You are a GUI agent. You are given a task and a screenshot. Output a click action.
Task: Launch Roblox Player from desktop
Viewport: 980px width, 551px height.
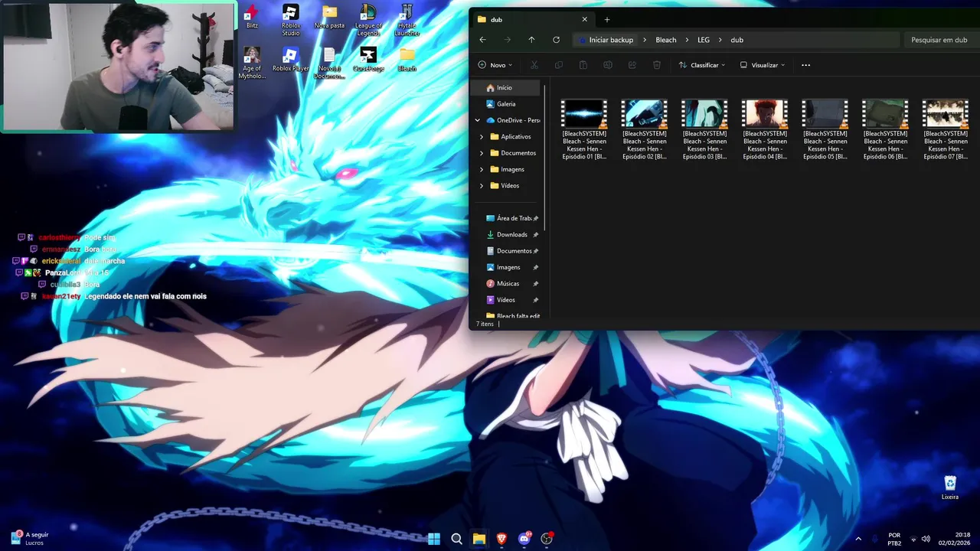[x=290, y=60]
